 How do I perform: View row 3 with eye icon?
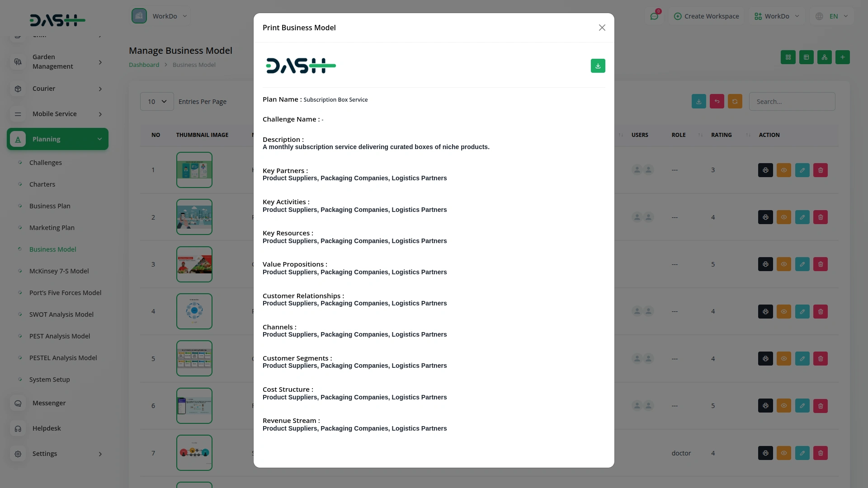click(783, 264)
